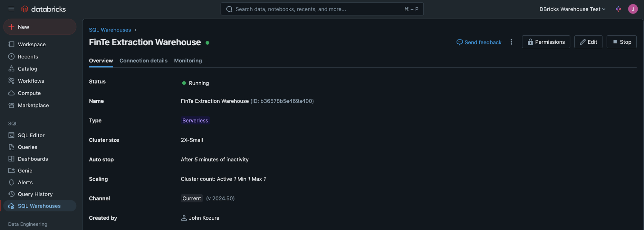
Task: Open Queries in the sidebar
Action: tap(27, 147)
